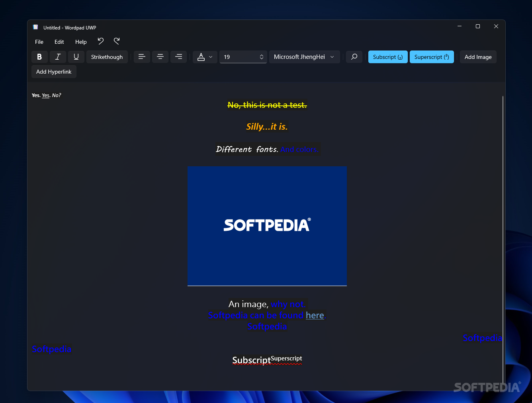Viewport: 532px width, 403px height.
Task: Click the bold 'Yes.' at document top
Action: coord(36,95)
